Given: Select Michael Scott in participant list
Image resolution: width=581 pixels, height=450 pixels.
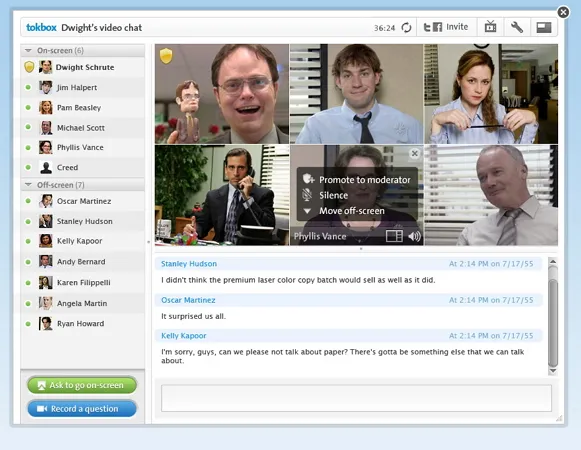Looking at the screenshot, I should (83, 128).
